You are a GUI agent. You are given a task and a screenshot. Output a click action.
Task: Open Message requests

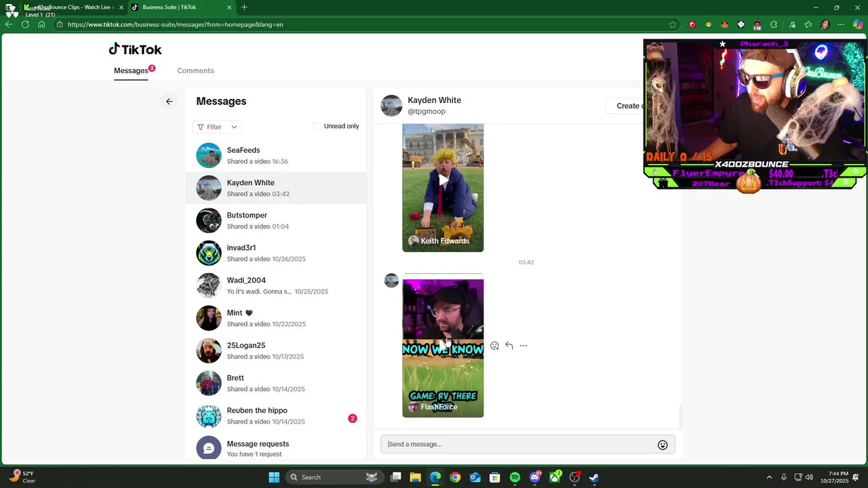(x=277, y=449)
